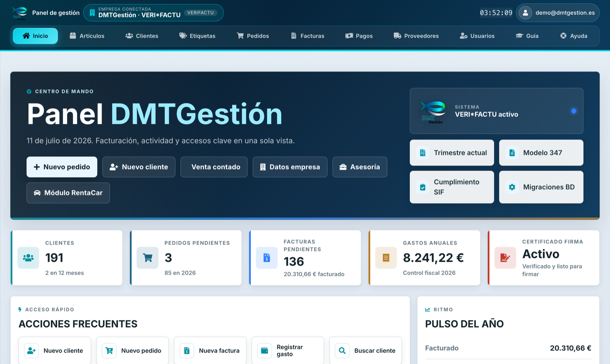
Task: Open Venta contado
Action: [214, 167]
